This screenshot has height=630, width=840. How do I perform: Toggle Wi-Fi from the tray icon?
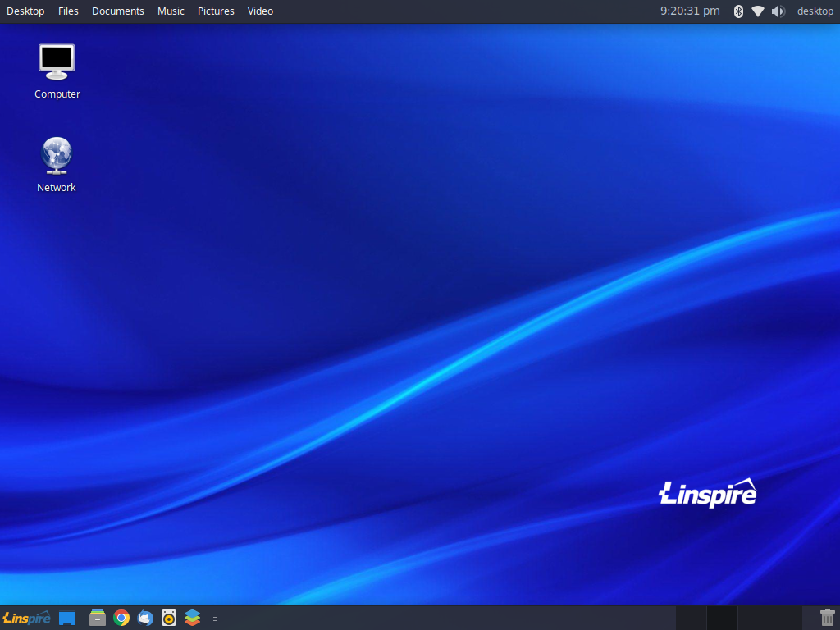point(758,11)
